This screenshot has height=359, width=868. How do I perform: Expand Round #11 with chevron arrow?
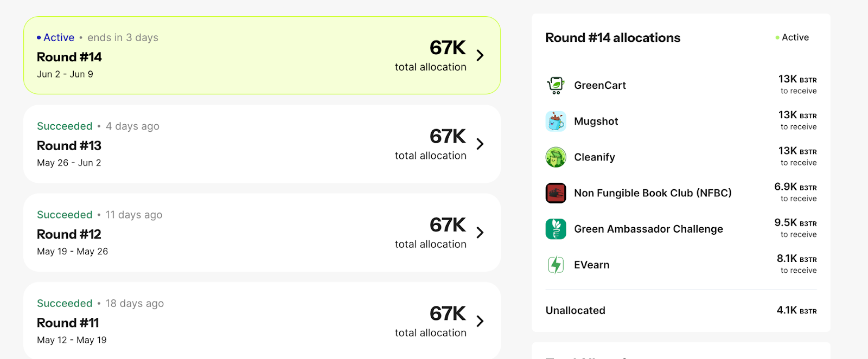[x=480, y=321]
